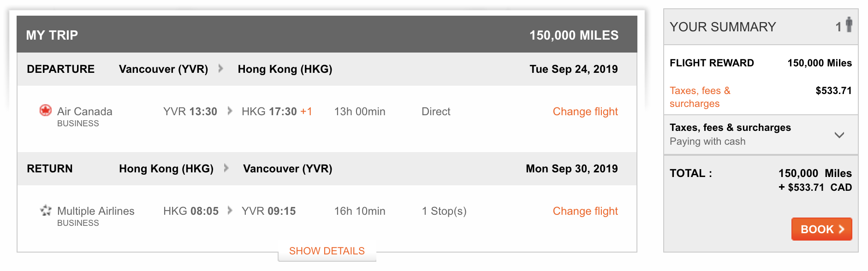Image resolution: width=868 pixels, height=271 pixels.
Task: Expand trip info with SHOW DETAILS
Action: click(327, 251)
